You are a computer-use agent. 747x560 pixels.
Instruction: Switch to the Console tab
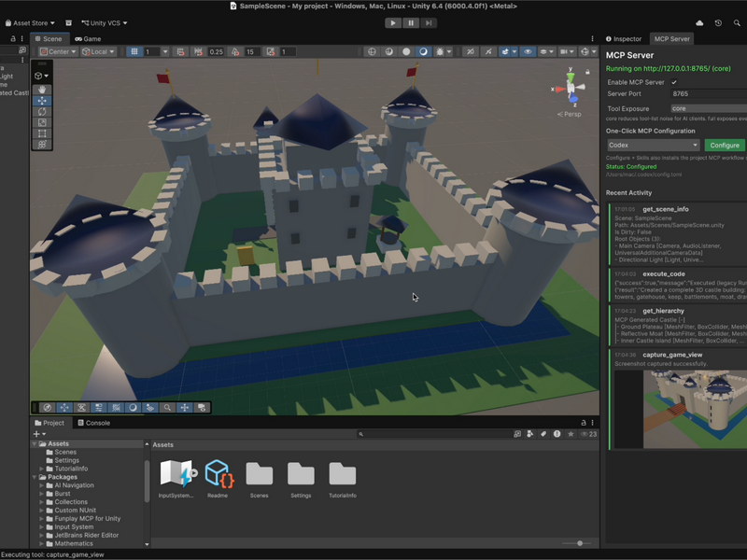94,423
